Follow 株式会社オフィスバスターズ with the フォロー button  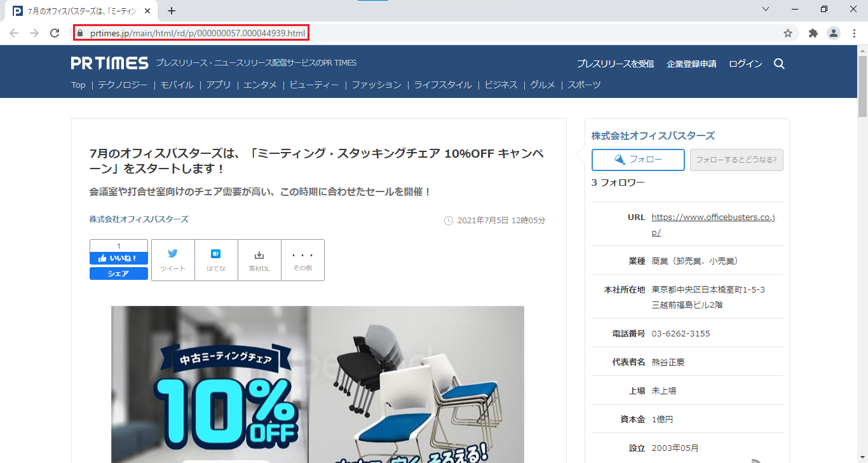coord(638,160)
